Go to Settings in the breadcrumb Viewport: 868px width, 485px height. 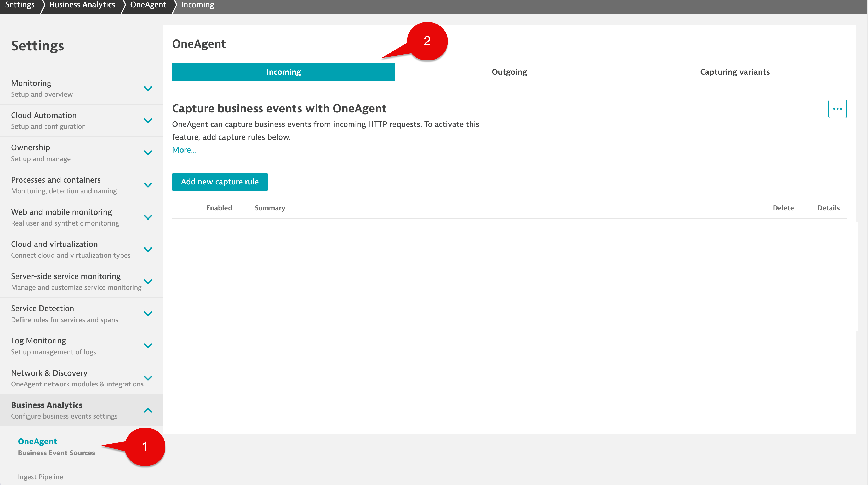[20, 5]
